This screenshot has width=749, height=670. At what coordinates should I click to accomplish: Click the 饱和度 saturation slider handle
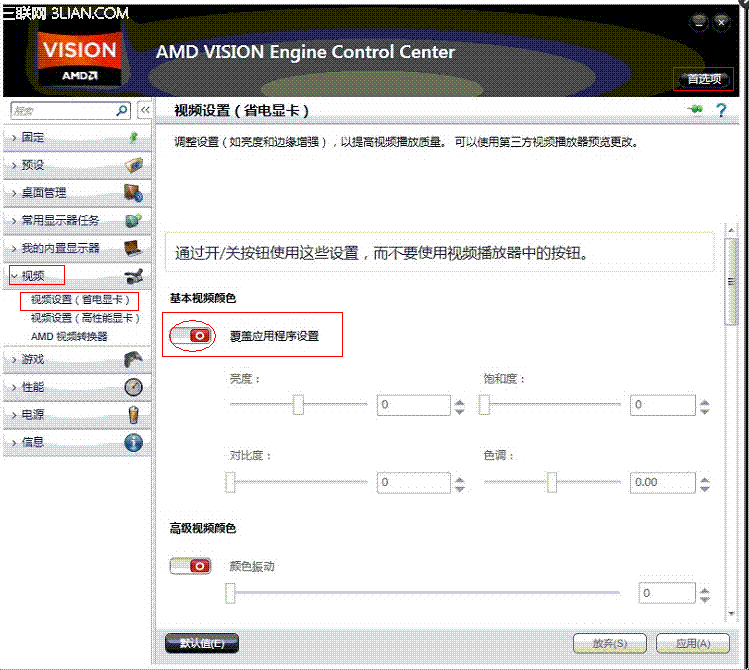(484, 404)
